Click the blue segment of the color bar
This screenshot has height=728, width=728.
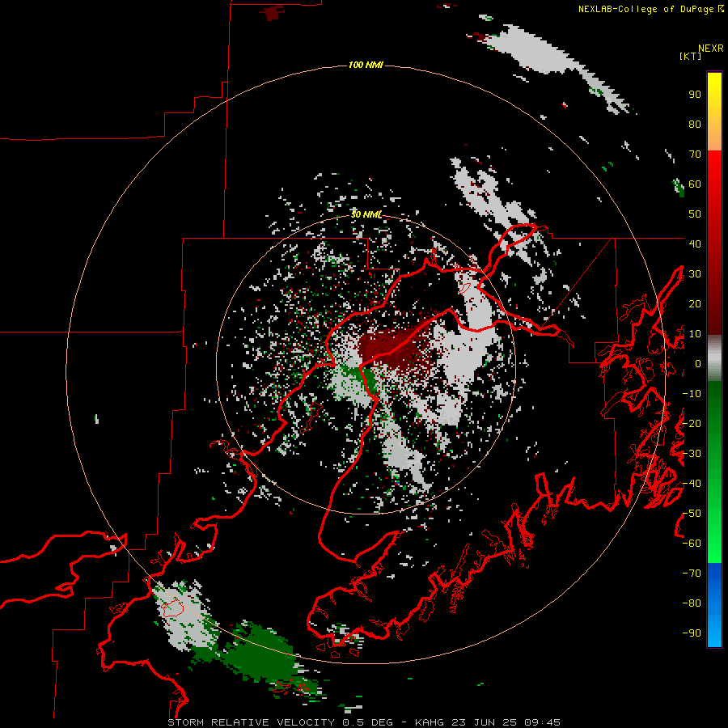(714, 605)
